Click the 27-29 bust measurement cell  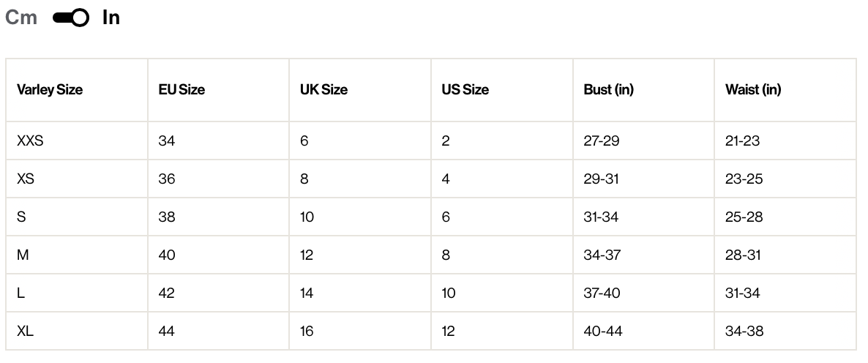click(x=602, y=141)
